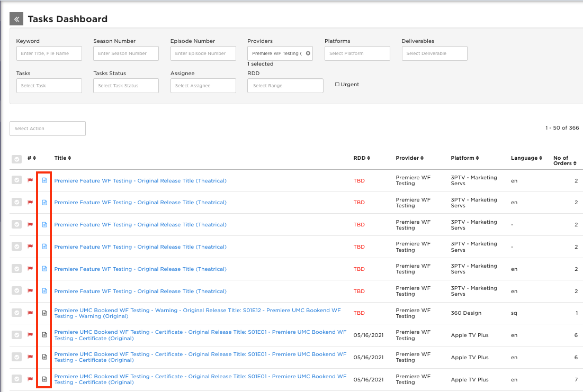Open the Select Task dropdown
This screenshot has height=392, width=583.
pos(49,86)
